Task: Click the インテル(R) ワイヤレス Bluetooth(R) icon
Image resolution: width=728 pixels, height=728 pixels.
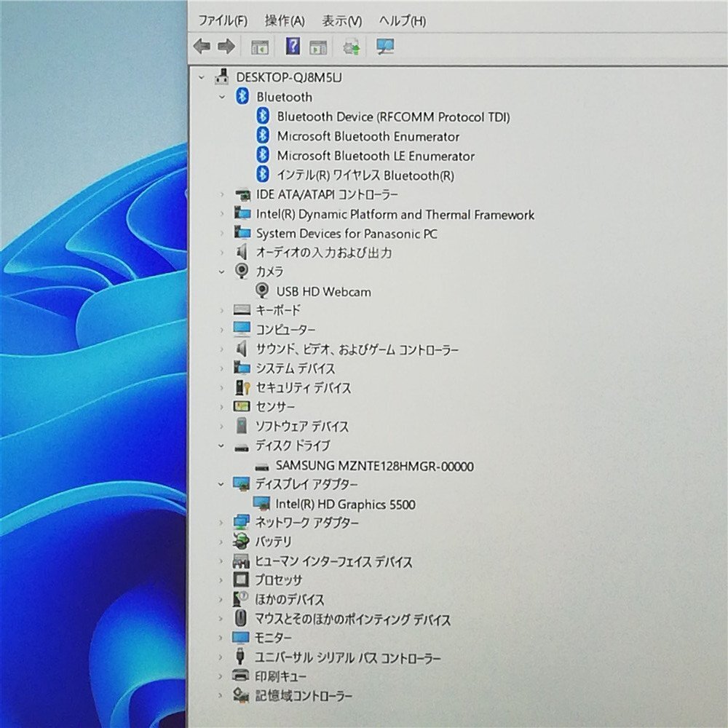Action: click(x=263, y=175)
